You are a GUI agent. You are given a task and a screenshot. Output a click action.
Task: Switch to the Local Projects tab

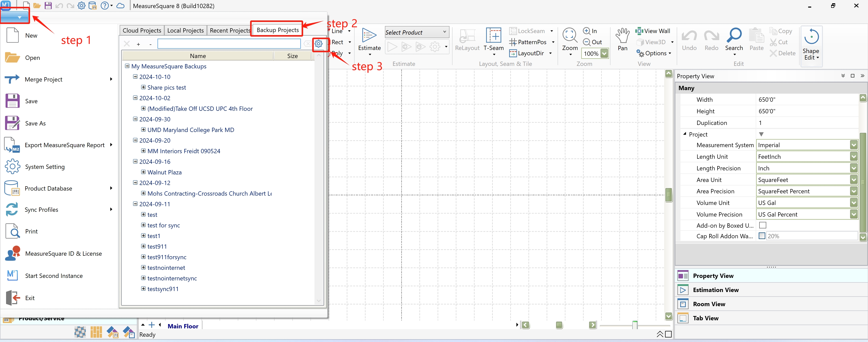(185, 30)
